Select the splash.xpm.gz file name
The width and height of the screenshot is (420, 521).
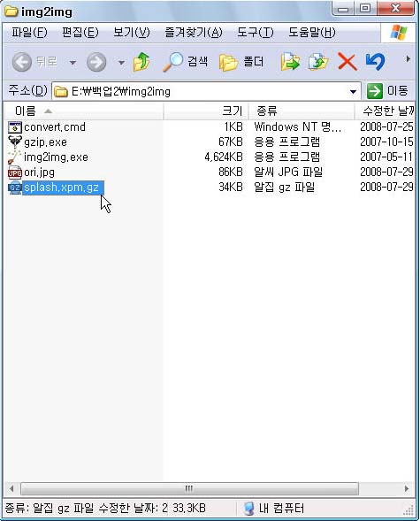[63, 188]
